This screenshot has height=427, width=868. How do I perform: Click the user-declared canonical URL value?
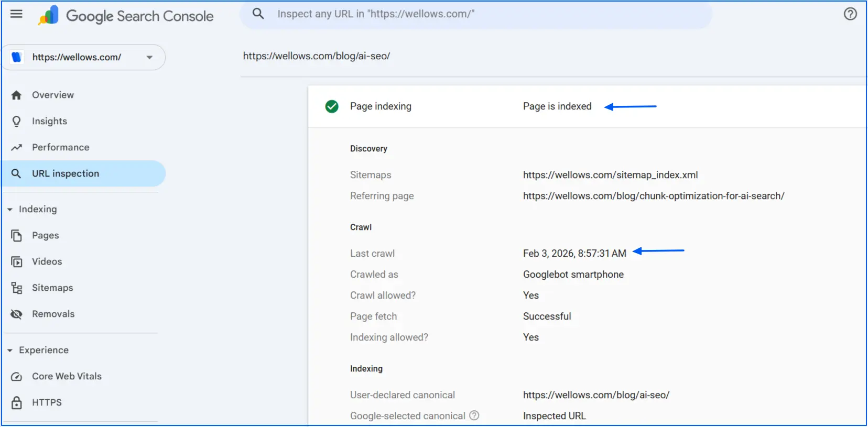[x=596, y=395]
